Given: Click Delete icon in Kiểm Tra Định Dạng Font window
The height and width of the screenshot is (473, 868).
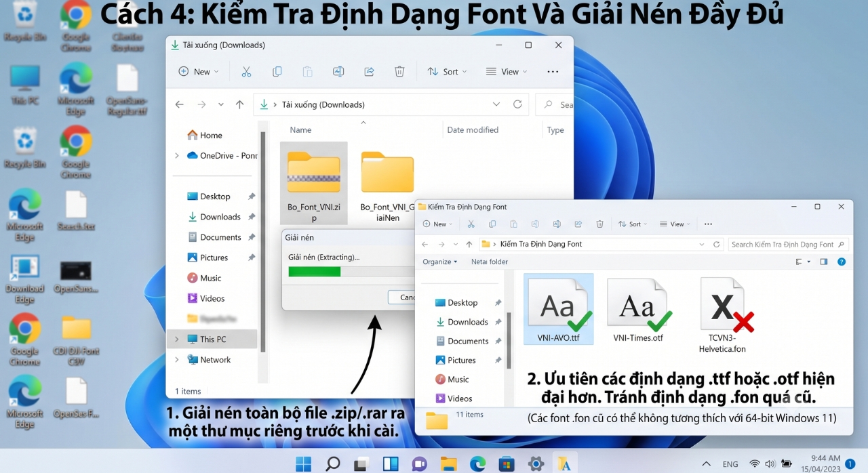Looking at the screenshot, I should (599, 224).
